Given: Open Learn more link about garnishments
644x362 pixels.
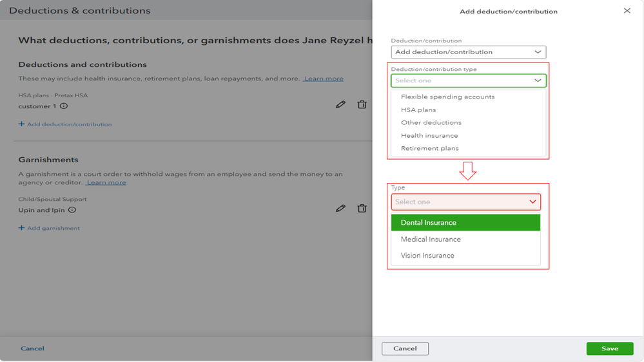Looking at the screenshot, I should pyautogui.click(x=106, y=182).
